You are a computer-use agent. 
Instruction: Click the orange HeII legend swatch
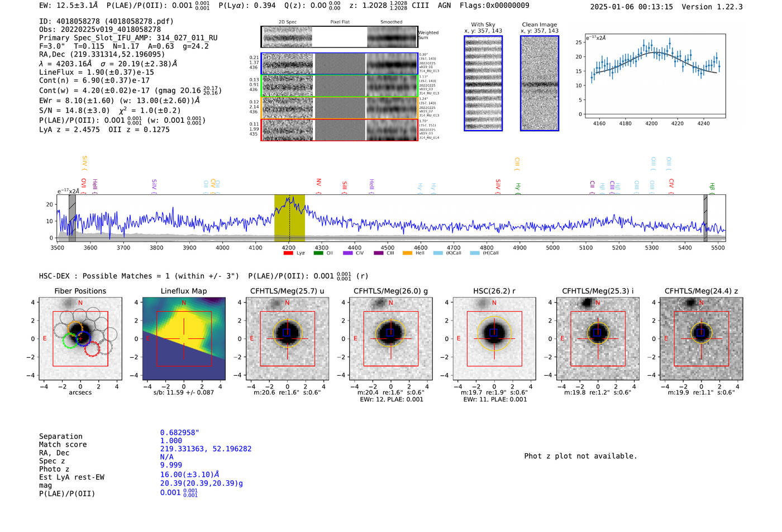(x=408, y=253)
